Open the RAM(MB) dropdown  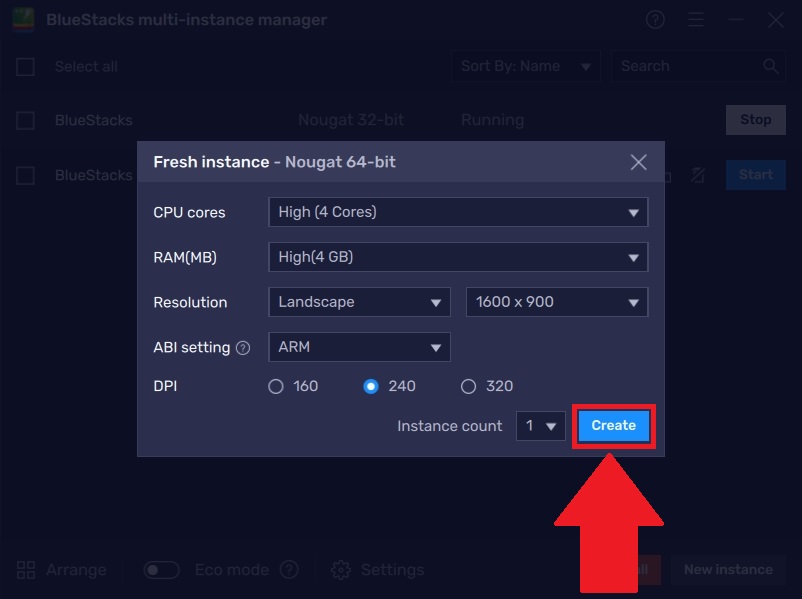(458, 257)
